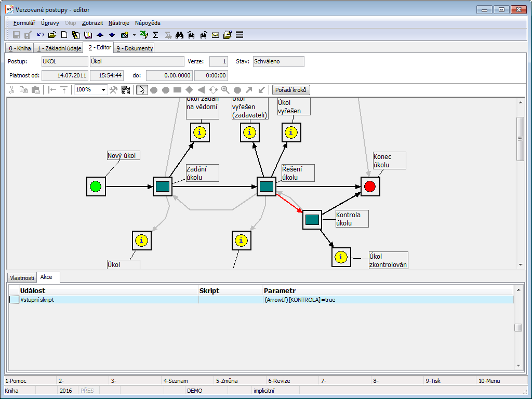
Task: Click the blue up arrow icon
Action: (100, 35)
